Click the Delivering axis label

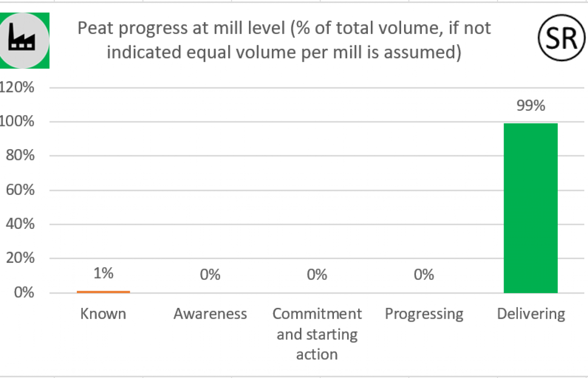531,315
